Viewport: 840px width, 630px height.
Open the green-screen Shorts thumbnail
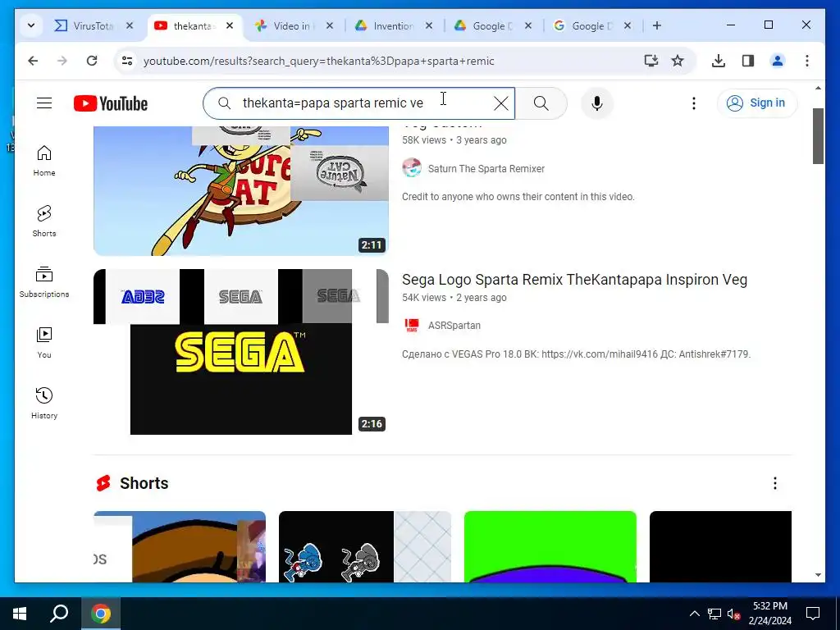pyautogui.click(x=550, y=546)
